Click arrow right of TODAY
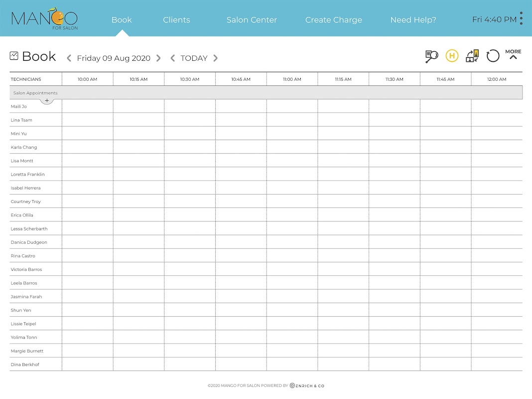Image resolution: width=532 pixels, height=399 pixels. point(216,58)
